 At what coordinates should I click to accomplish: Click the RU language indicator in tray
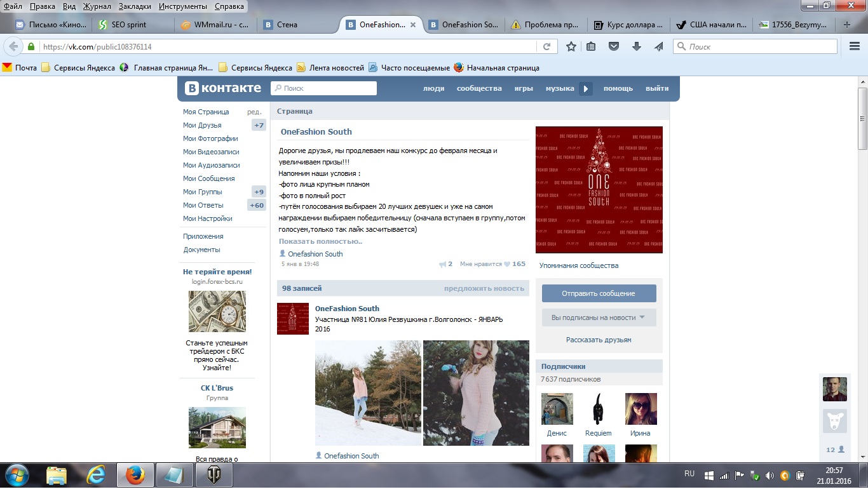click(689, 474)
